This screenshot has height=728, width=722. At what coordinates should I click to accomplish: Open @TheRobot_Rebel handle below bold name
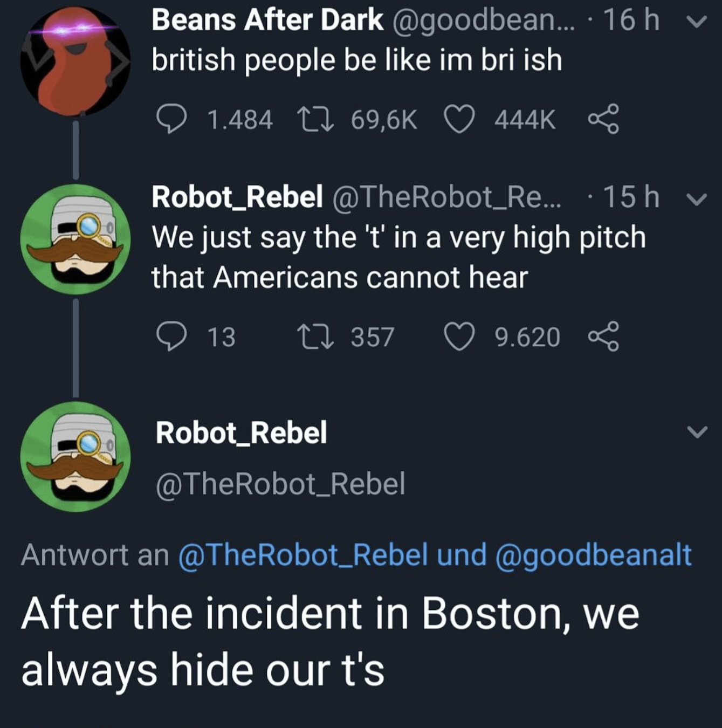pos(280,484)
